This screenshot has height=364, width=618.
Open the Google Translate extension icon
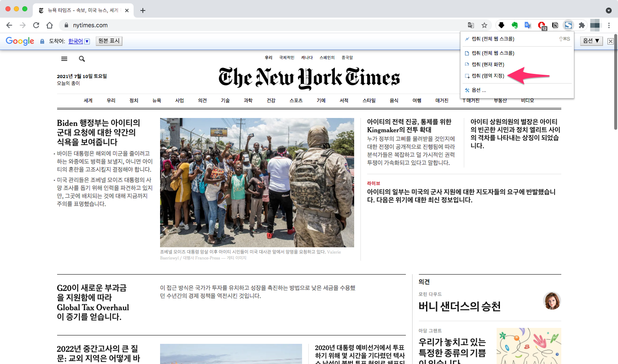[528, 25]
